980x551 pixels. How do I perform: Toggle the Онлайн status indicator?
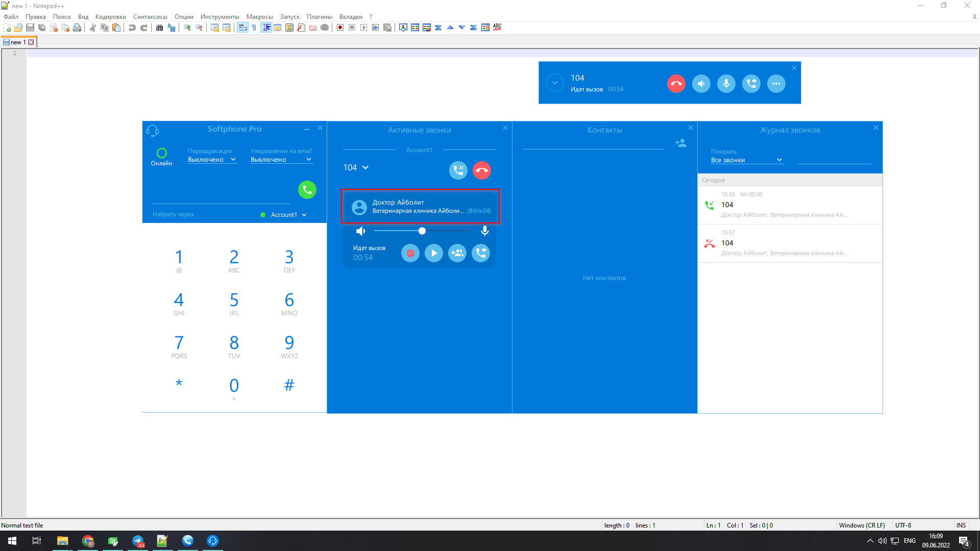pos(161,153)
